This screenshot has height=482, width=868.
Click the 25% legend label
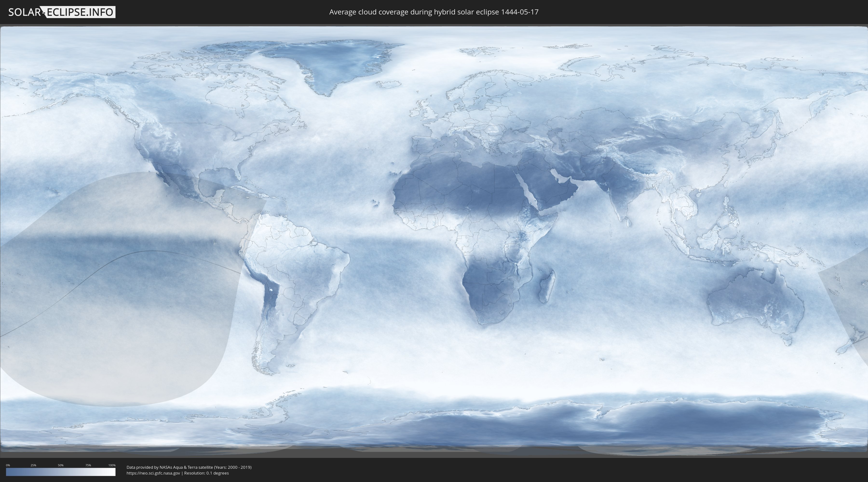pyautogui.click(x=33, y=465)
